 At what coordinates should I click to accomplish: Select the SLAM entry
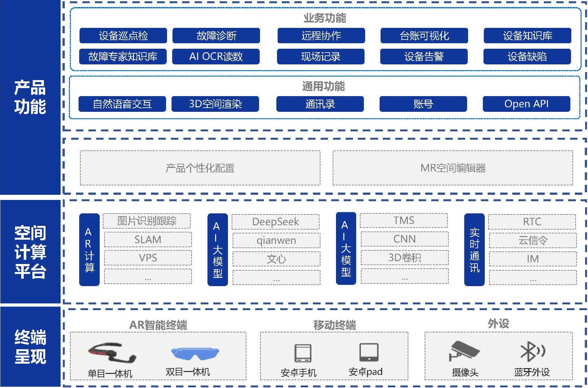pyautogui.click(x=148, y=239)
